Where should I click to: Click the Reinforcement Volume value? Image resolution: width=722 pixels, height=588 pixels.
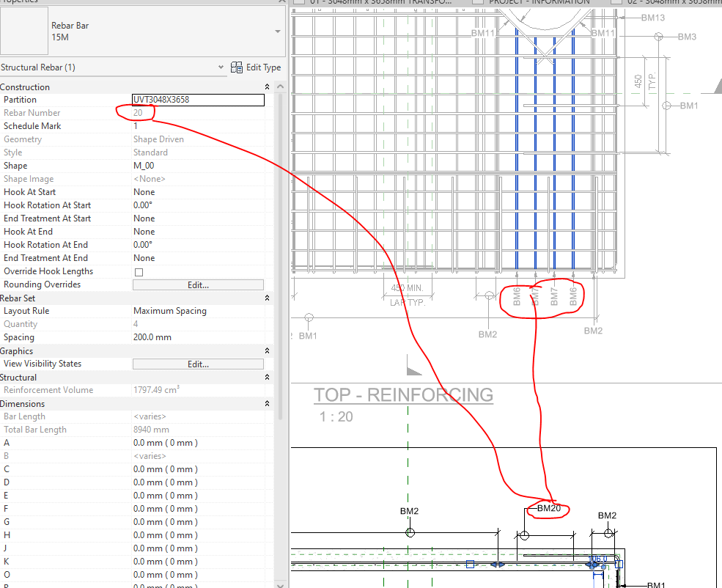click(x=156, y=390)
